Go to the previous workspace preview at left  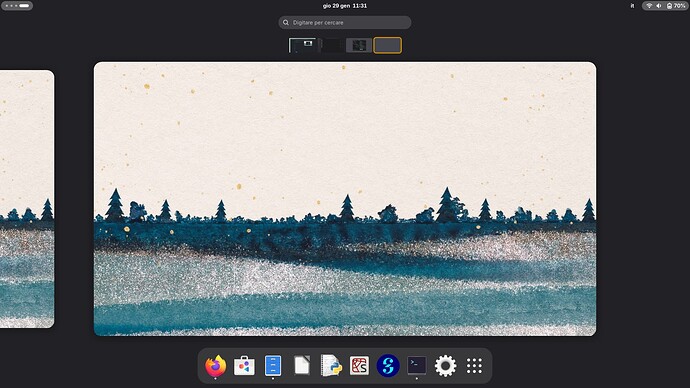point(27,199)
